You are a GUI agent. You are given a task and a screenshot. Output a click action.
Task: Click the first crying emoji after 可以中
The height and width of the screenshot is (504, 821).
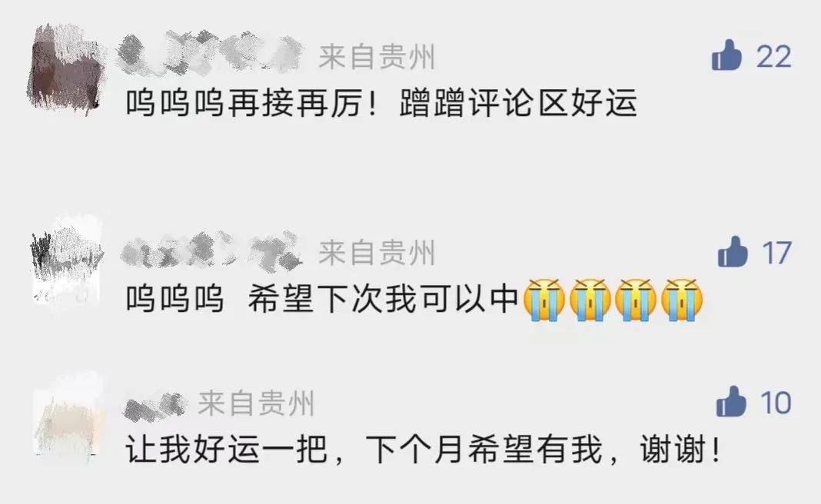tap(544, 300)
